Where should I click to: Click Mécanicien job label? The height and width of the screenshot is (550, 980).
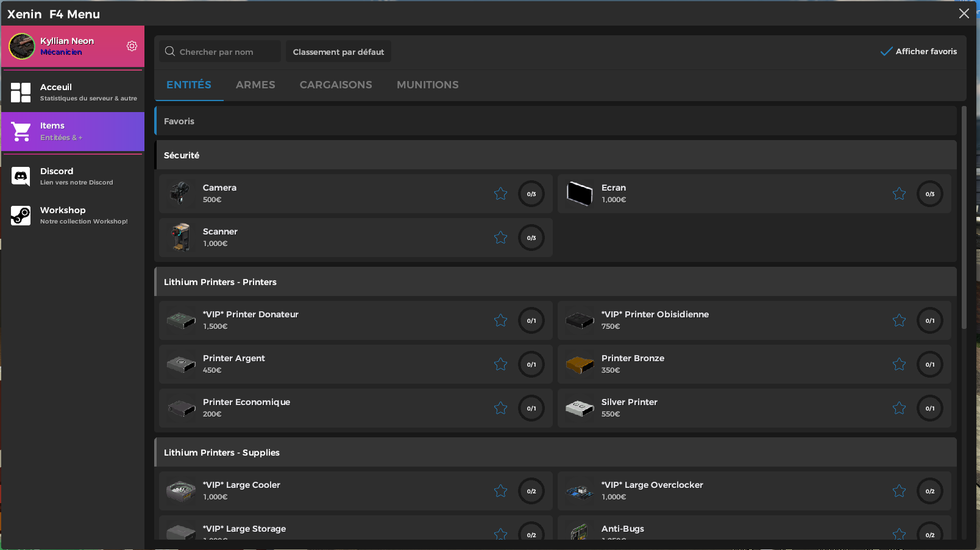click(x=61, y=52)
